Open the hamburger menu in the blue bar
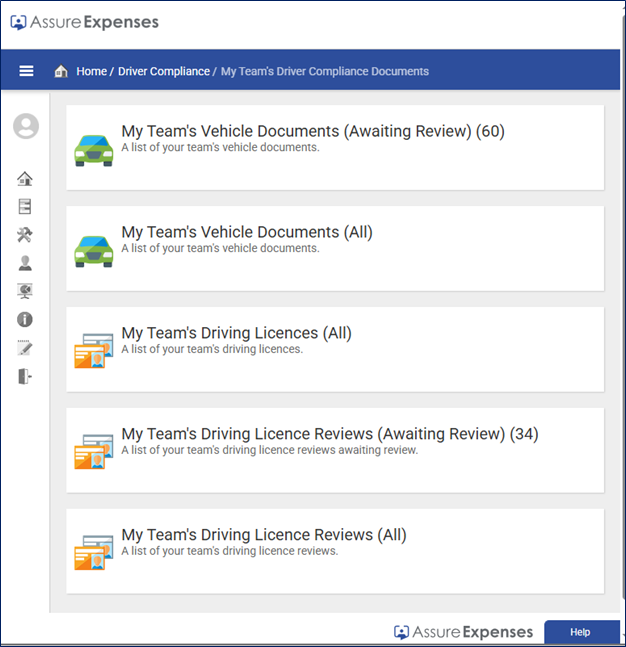 (x=26, y=71)
